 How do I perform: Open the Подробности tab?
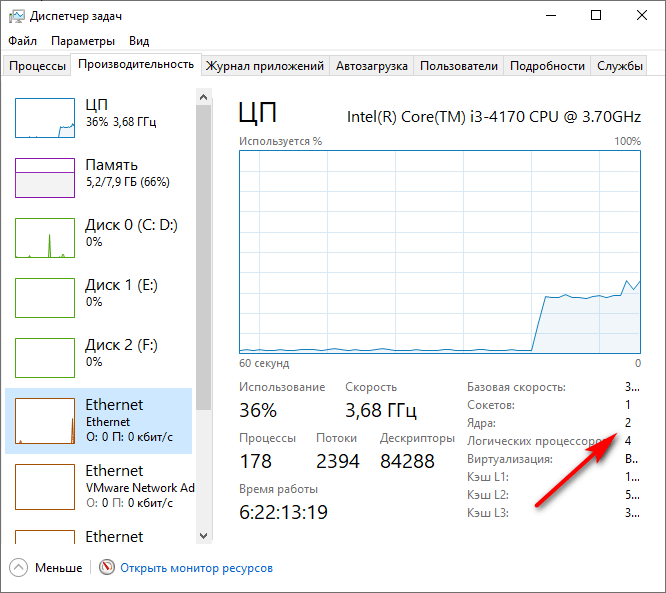point(547,66)
